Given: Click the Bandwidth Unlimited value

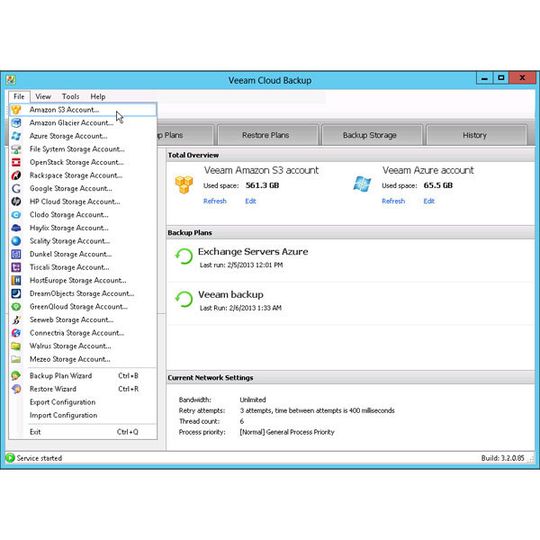Looking at the screenshot, I should pos(253,400).
